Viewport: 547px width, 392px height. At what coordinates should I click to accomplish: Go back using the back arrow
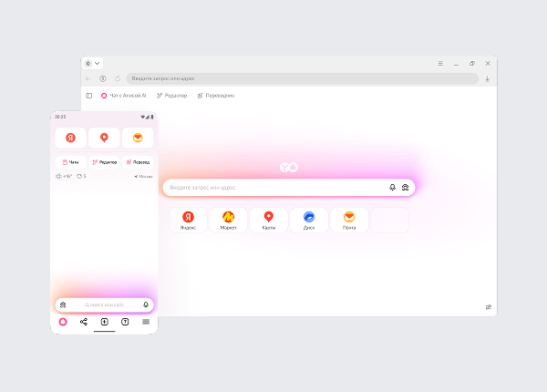(x=88, y=78)
